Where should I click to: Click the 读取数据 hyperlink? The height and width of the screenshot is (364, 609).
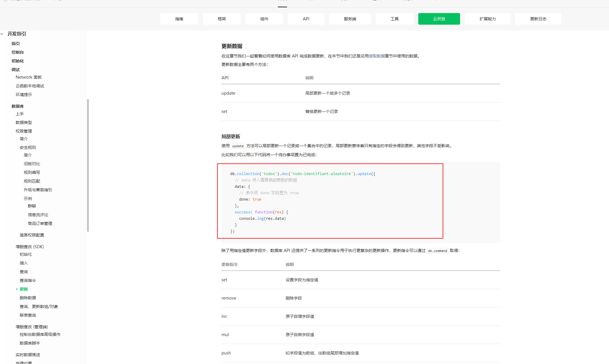tap(376, 56)
